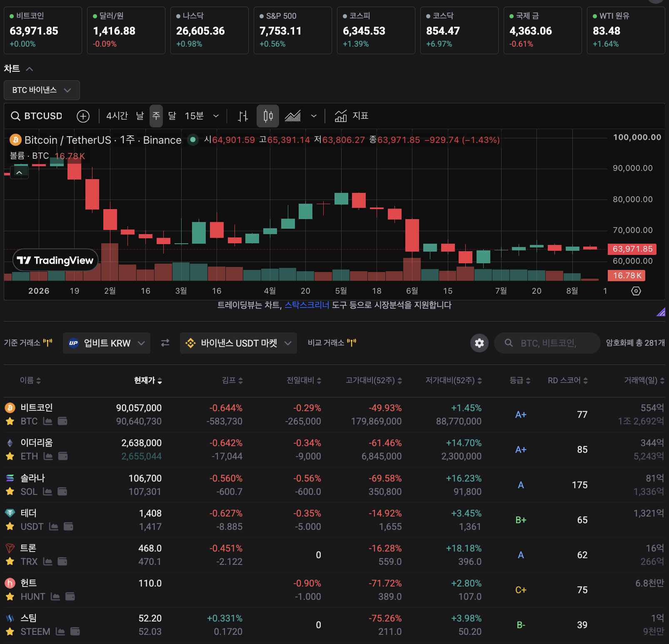Click the 63,971.85 price label on the axis
The height and width of the screenshot is (644, 669).
click(x=632, y=249)
